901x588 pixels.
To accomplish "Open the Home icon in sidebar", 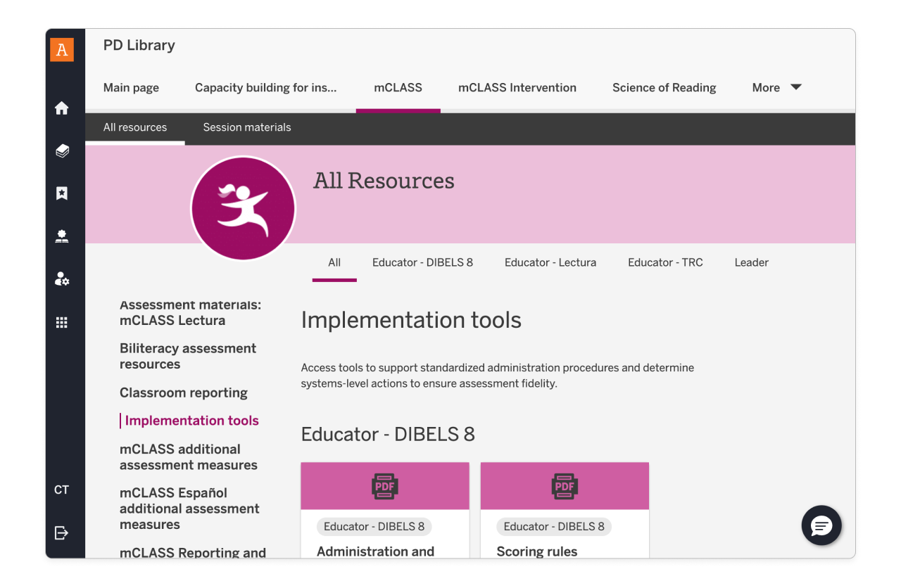I will tap(62, 108).
